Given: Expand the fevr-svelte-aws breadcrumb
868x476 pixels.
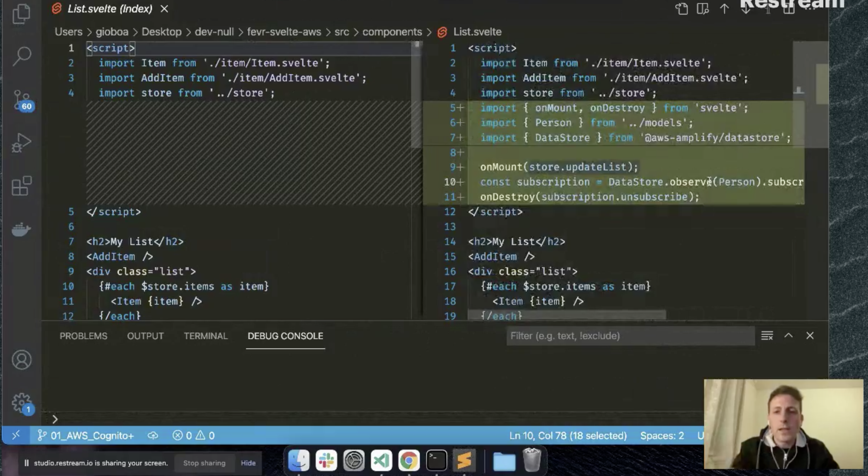Looking at the screenshot, I should (284, 32).
